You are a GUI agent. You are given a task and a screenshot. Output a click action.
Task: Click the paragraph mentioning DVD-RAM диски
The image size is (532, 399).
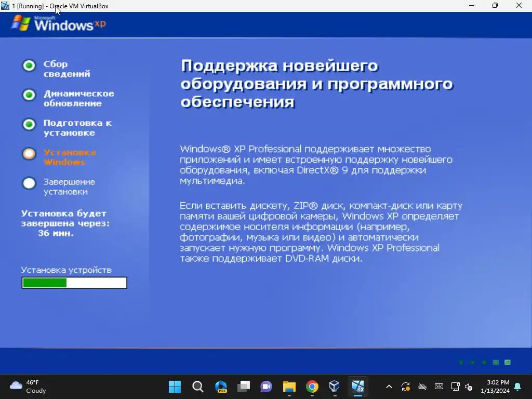321,232
